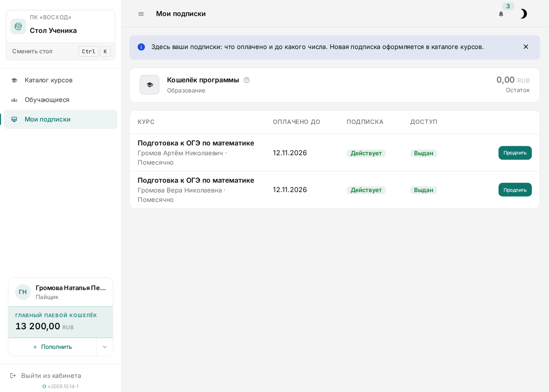Image resolution: width=549 pixels, height=392 pixels.
Task: Open notifications bell with 3 badge
Action: tap(501, 14)
